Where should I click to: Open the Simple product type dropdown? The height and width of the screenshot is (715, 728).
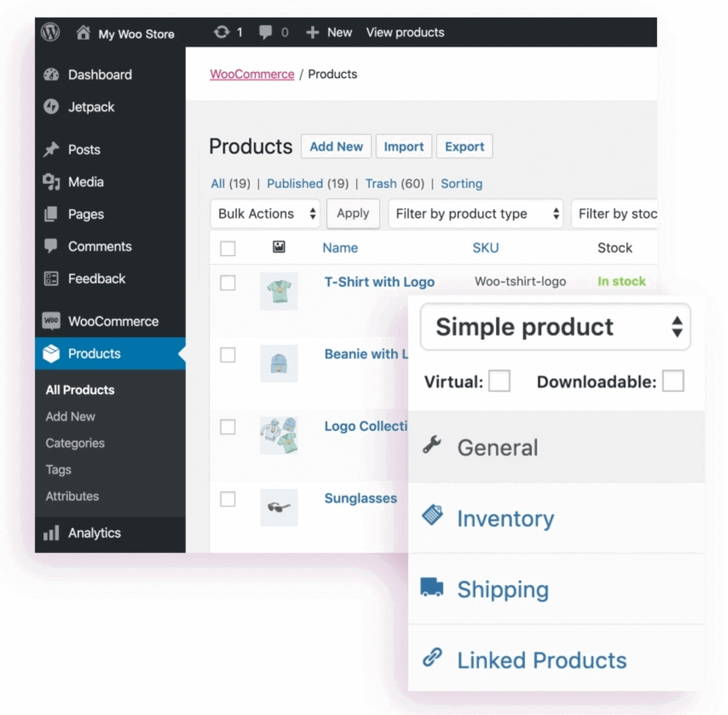tap(555, 327)
